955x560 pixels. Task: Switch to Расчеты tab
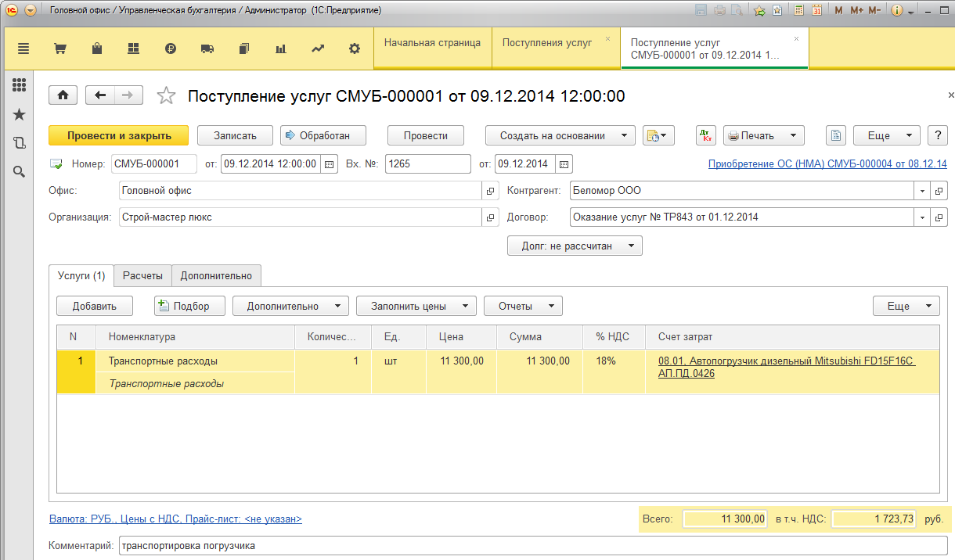142,275
